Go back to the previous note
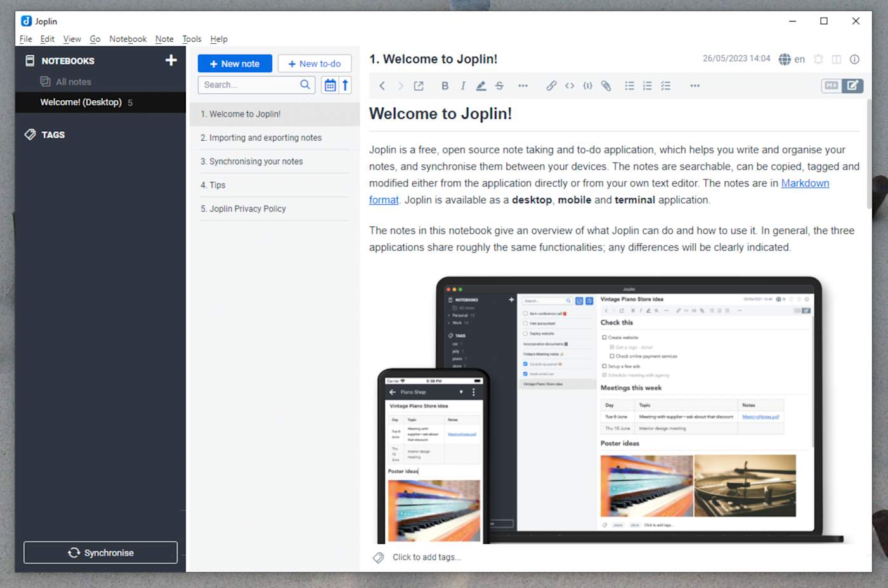This screenshot has height=588, width=888. pyautogui.click(x=382, y=86)
